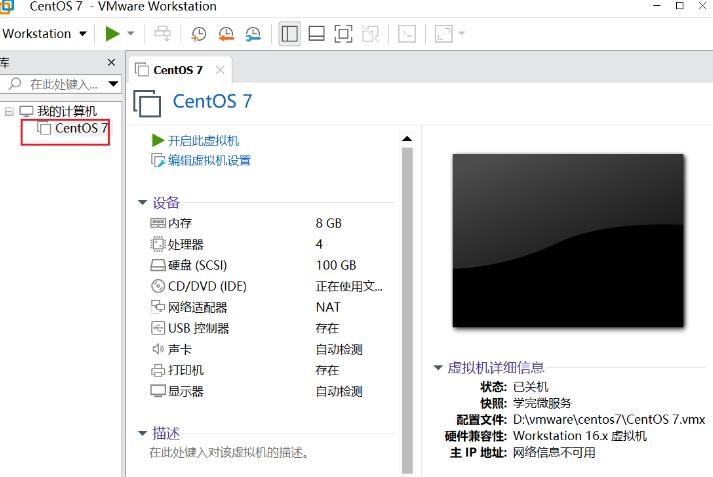Open the CD/DVD (IDE) device entry
This screenshot has width=713, height=477.
[x=207, y=286]
